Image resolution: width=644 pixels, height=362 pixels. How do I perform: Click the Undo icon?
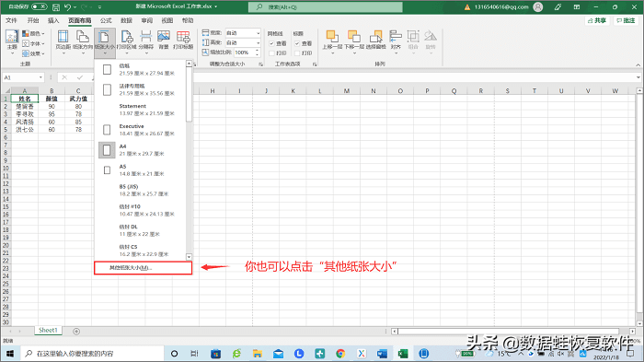(x=68, y=7)
